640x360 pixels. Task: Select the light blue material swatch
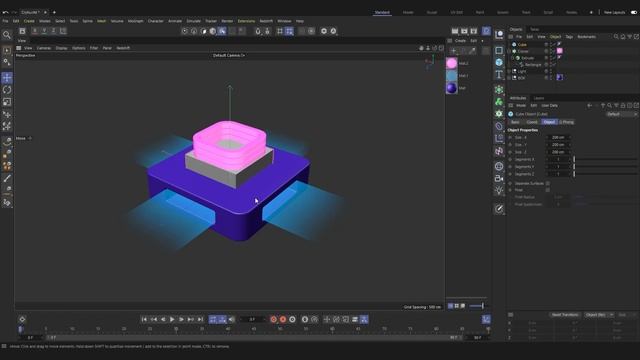click(x=451, y=76)
